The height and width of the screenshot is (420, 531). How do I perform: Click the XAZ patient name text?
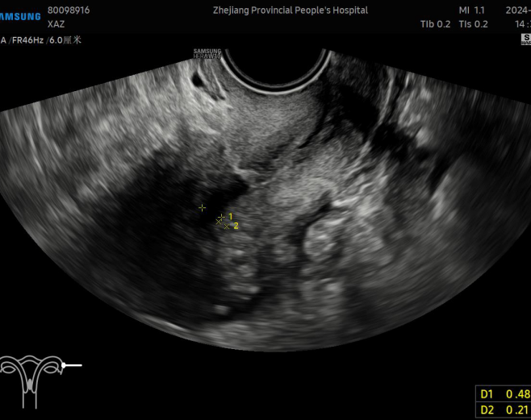coord(56,24)
